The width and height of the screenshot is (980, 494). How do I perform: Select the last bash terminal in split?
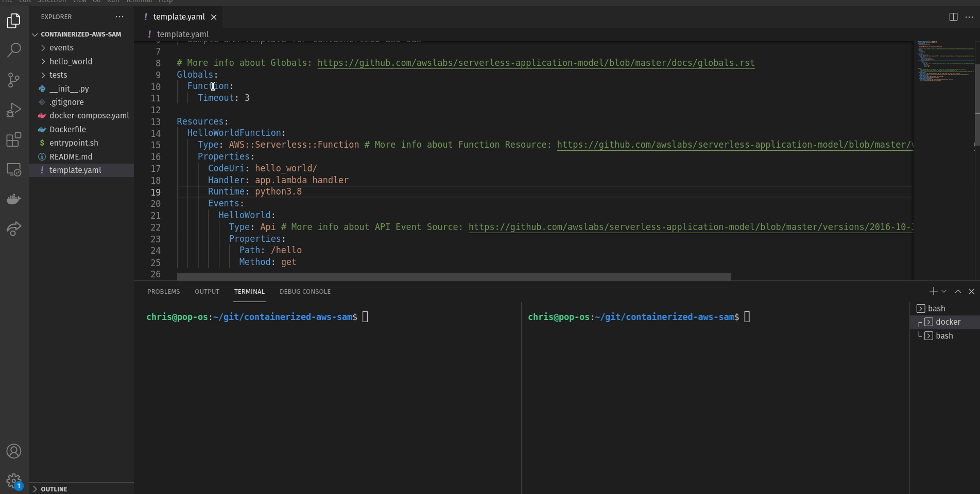[x=945, y=336]
